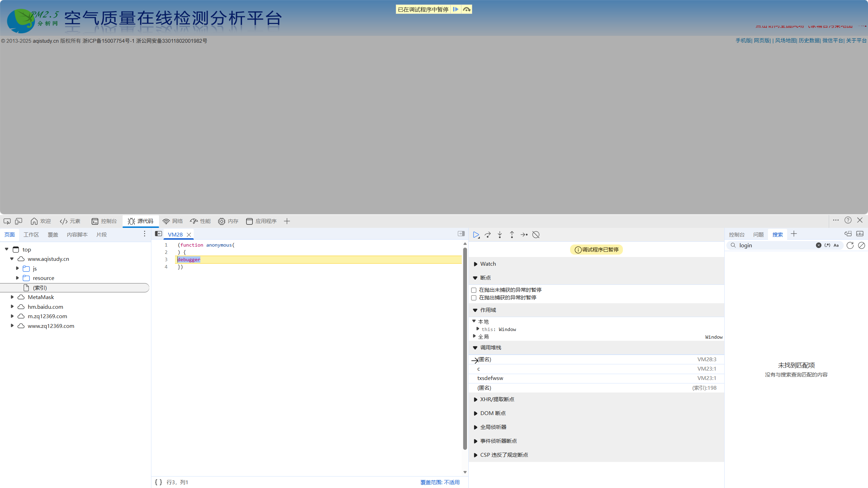
Task: Step out of the current function
Action: coord(512,234)
